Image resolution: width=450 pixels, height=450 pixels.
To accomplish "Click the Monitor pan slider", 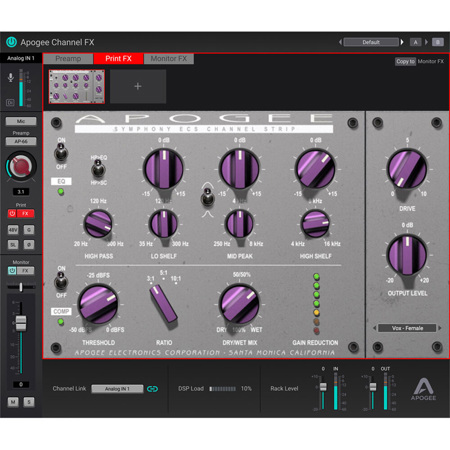I will point(21,287).
